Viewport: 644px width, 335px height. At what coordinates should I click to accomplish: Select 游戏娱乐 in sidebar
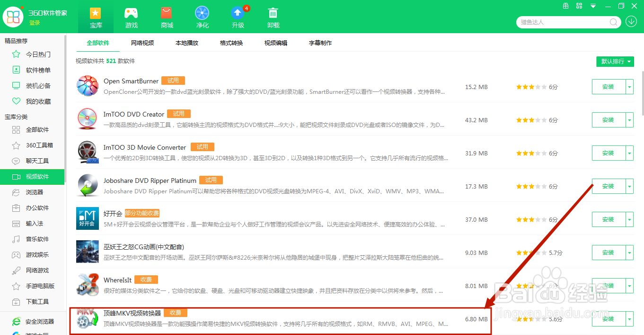click(x=33, y=255)
